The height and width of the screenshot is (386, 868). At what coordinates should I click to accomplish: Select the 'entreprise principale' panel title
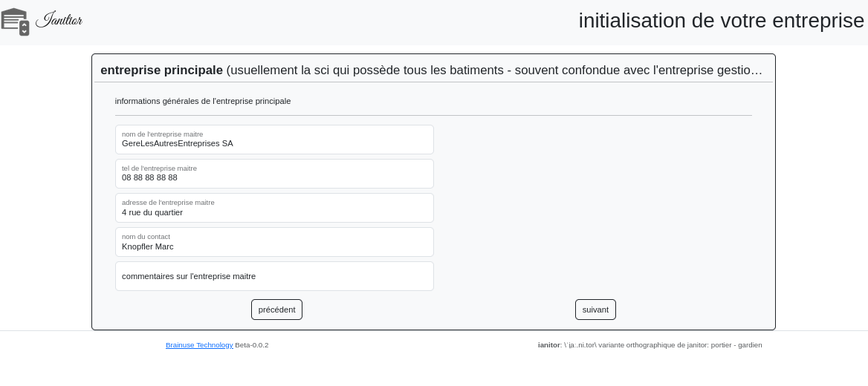(x=161, y=71)
